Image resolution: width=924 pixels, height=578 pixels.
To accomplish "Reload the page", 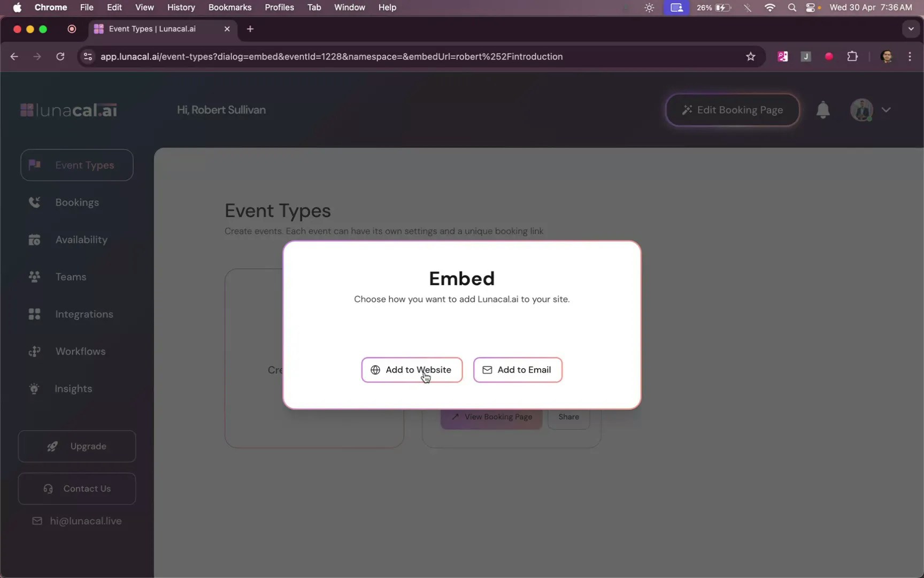I will (60, 57).
